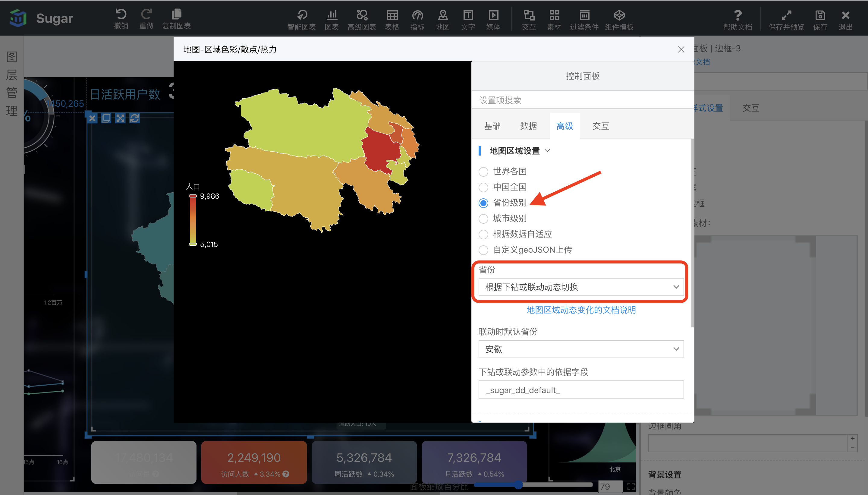Click the duplicate icon on the chart frame
The height and width of the screenshot is (495, 868).
coord(106,118)
